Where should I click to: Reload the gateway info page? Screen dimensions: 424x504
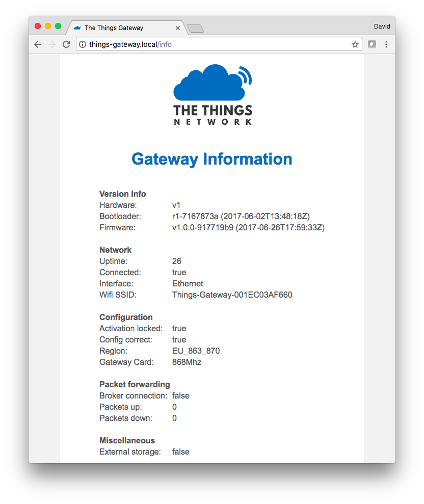click(66, 44)
